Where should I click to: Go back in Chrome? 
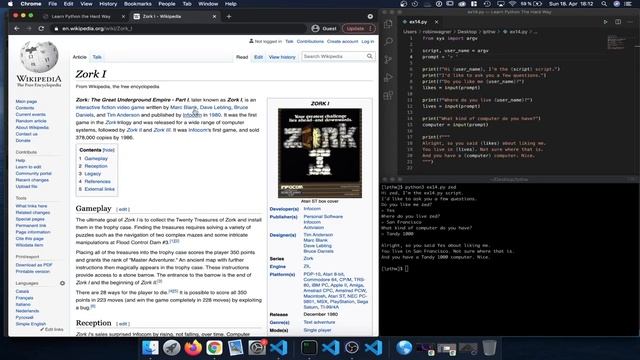pyautogui.click(x=17, y=29)
